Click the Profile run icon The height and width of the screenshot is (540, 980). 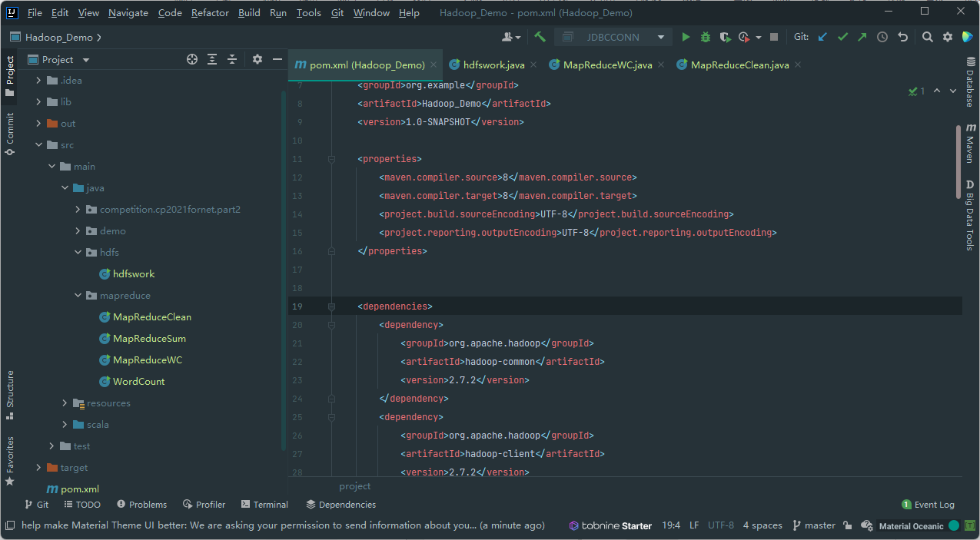743,37
